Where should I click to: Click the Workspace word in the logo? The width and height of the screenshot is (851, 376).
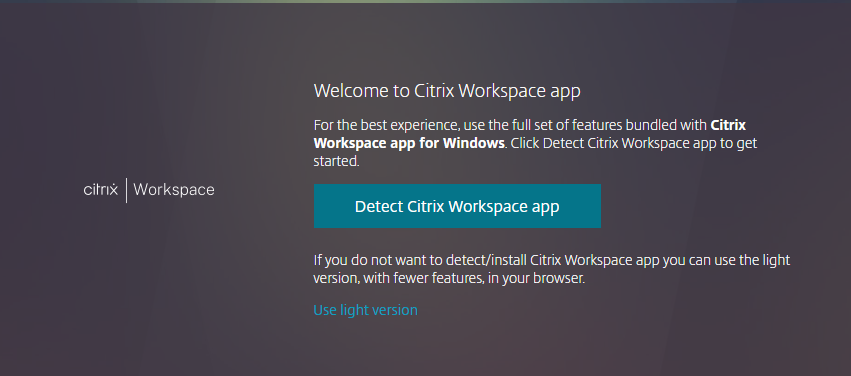click(x=174, y=190)
